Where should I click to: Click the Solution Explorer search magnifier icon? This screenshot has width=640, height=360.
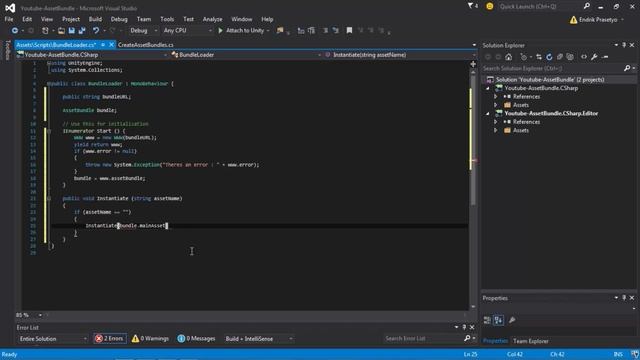point(627,69)
